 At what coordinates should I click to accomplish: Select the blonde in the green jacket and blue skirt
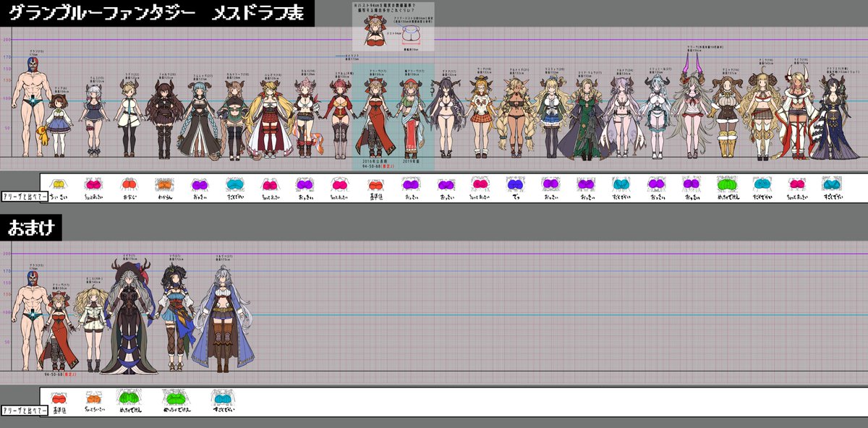pyautogui.click(x=553, y=118)
